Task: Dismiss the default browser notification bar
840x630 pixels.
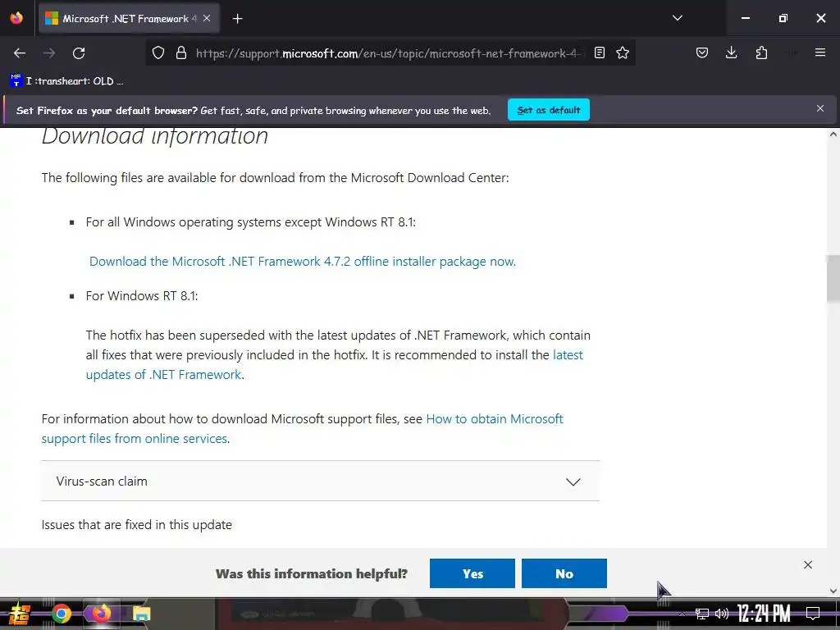Action: (x=820, y=109)
